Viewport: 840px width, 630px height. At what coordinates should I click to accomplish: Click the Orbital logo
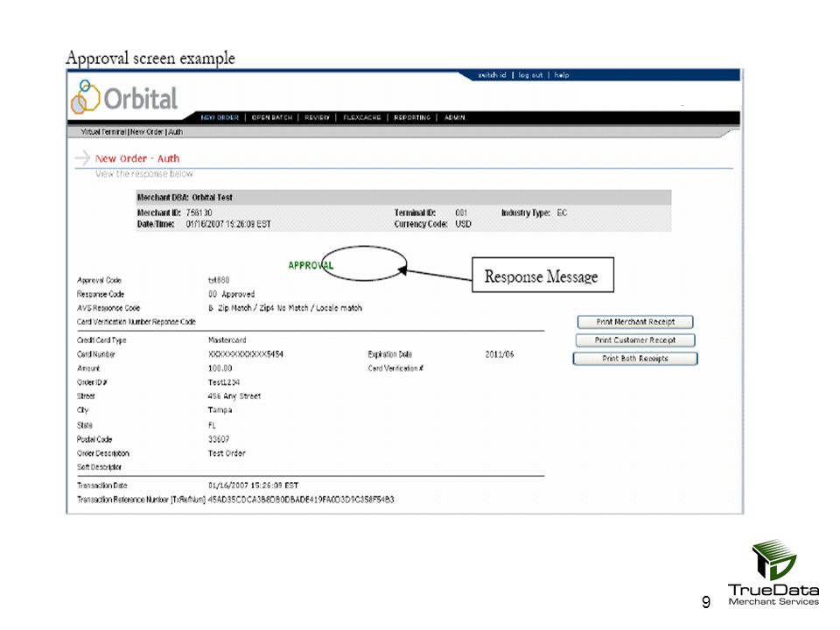coord(124,97)
